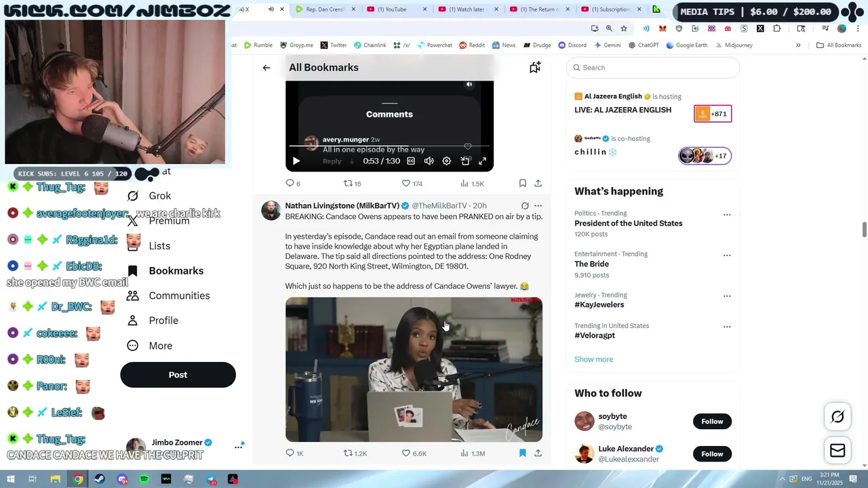Bookmark this page with the star icon
The image size is (868, 488).
(624, 28)
